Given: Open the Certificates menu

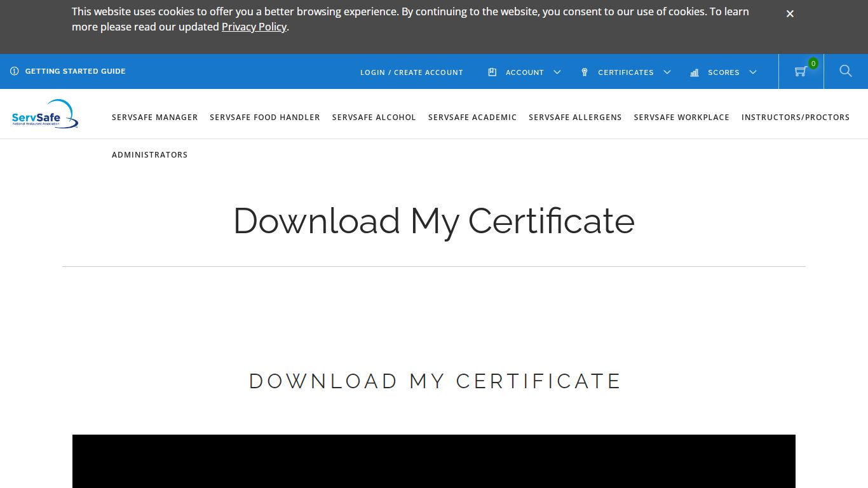Looking at the screenshot, I should point(625,72).
